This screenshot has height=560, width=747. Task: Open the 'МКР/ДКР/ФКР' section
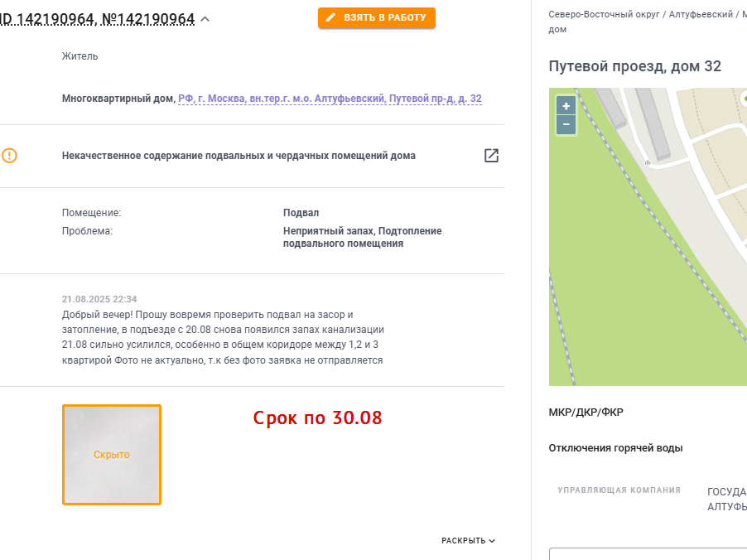coord(586,413)
